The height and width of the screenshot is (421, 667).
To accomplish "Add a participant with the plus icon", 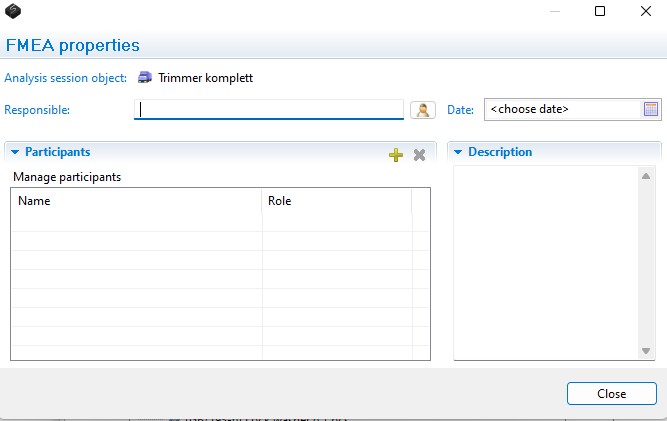I will 396,154.
